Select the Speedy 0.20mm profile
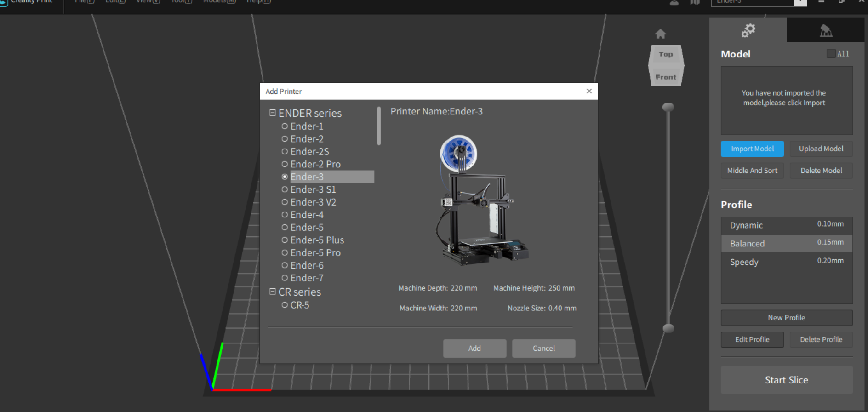 pos(787,262)
